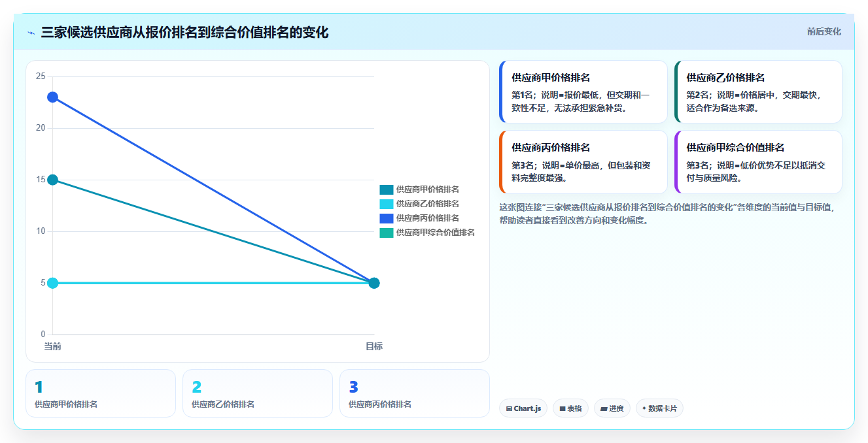Click the 表格 tag
This screenshot has height=443, width=868.
point(570,408)
